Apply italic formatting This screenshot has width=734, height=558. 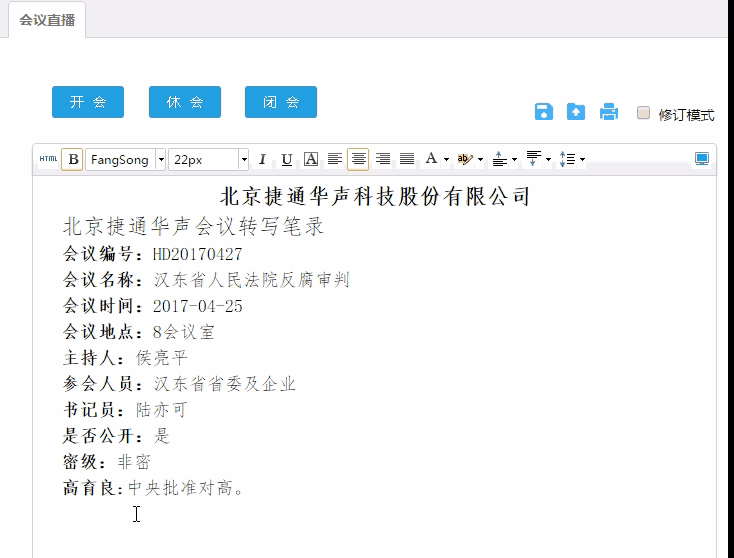pos(262,159)
